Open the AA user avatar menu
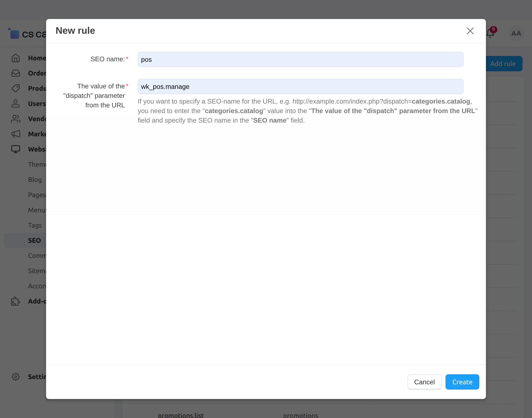 click(x=516, y=33)
